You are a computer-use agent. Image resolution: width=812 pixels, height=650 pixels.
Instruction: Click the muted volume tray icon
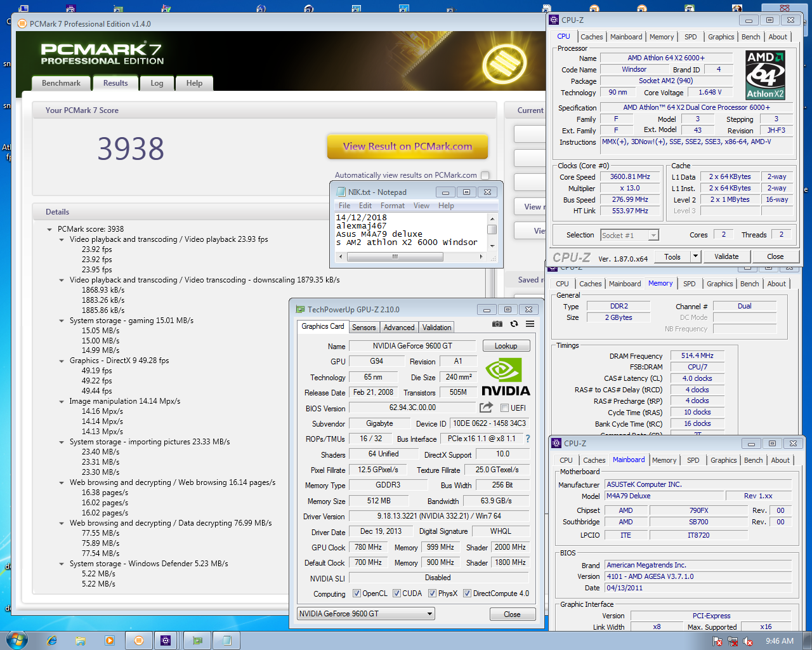coord(748,641)
